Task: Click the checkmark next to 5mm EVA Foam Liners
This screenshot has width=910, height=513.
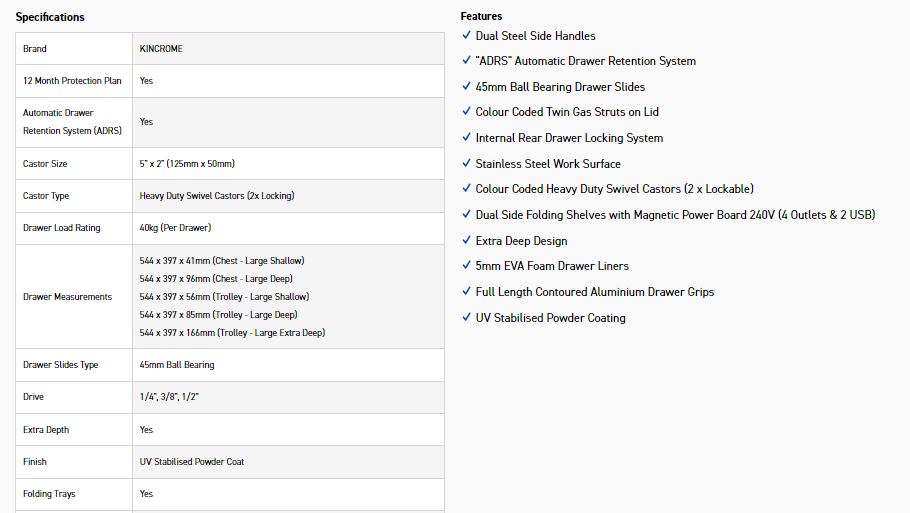Action: pyautogui.click(x=466, y=266)
